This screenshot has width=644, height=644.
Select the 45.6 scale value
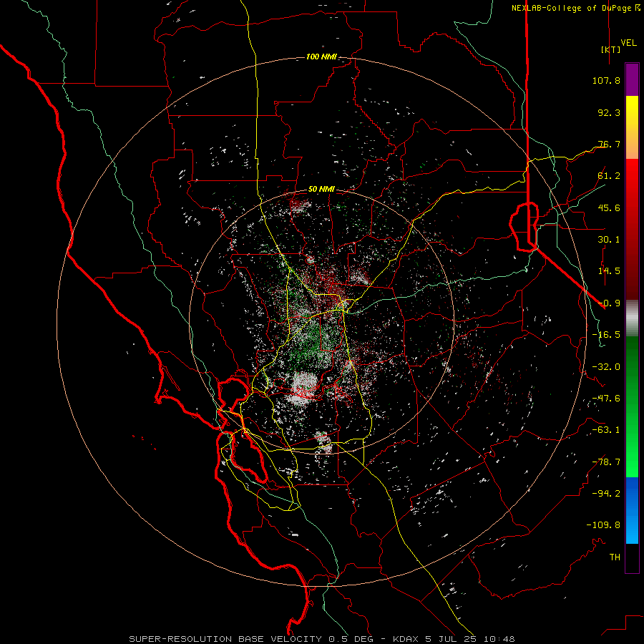[609, 208]
